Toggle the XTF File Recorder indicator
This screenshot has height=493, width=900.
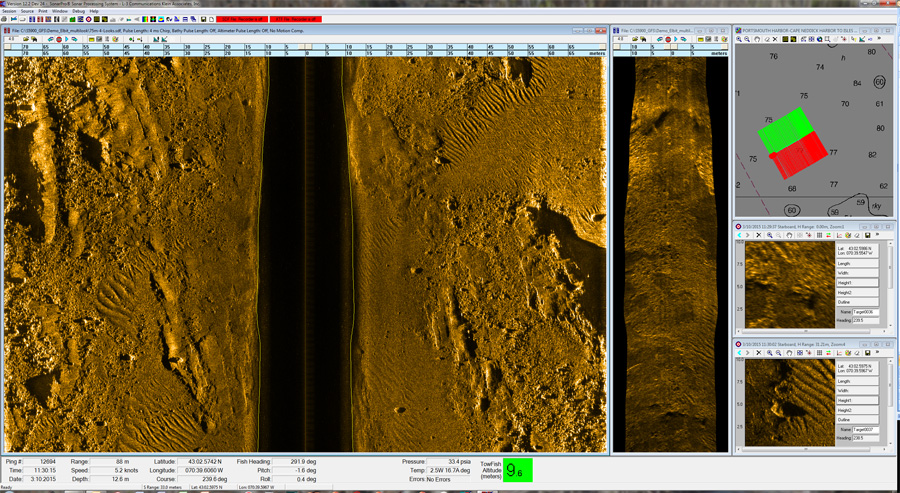(x=297, y=19)
